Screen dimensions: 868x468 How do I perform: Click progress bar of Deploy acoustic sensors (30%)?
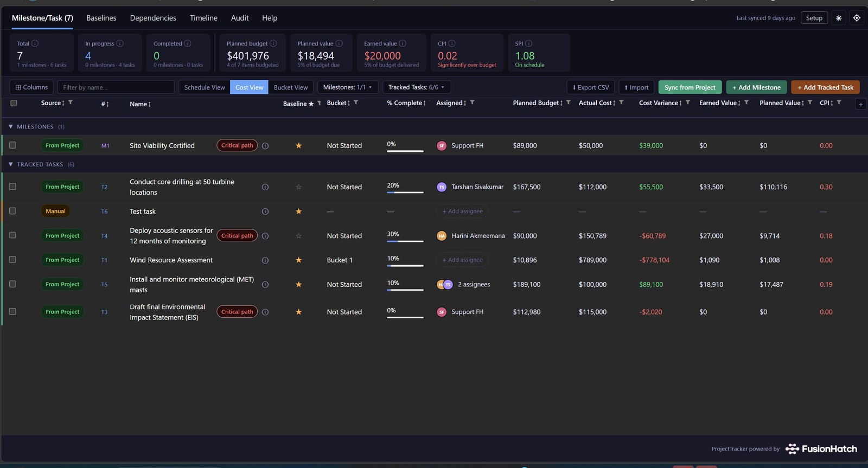[x=405, y=241]
